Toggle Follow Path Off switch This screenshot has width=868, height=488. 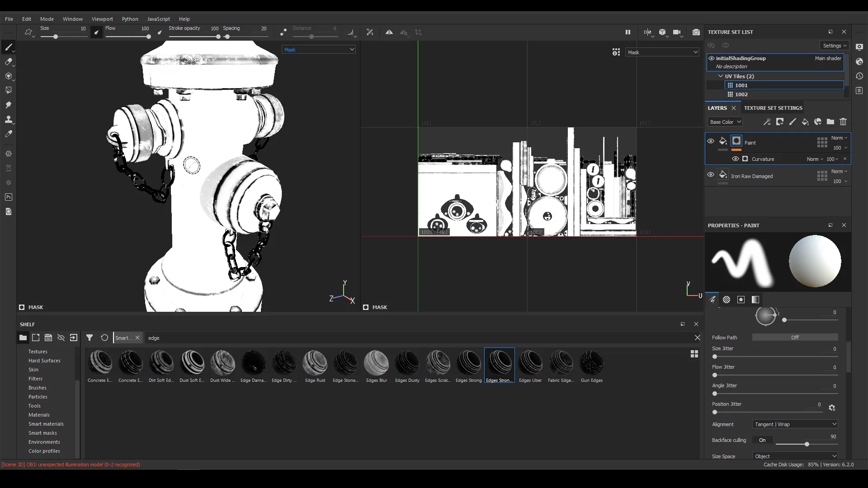(795, 338)
